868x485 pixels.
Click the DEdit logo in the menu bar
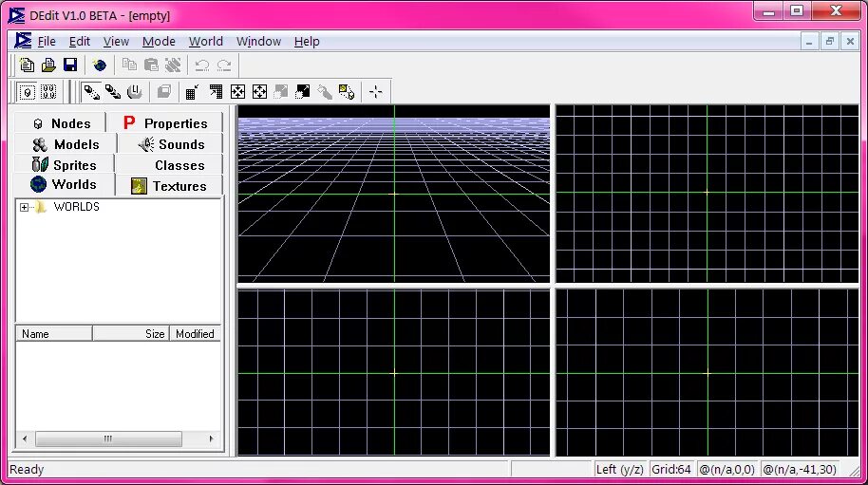click(x=23, y=41)
